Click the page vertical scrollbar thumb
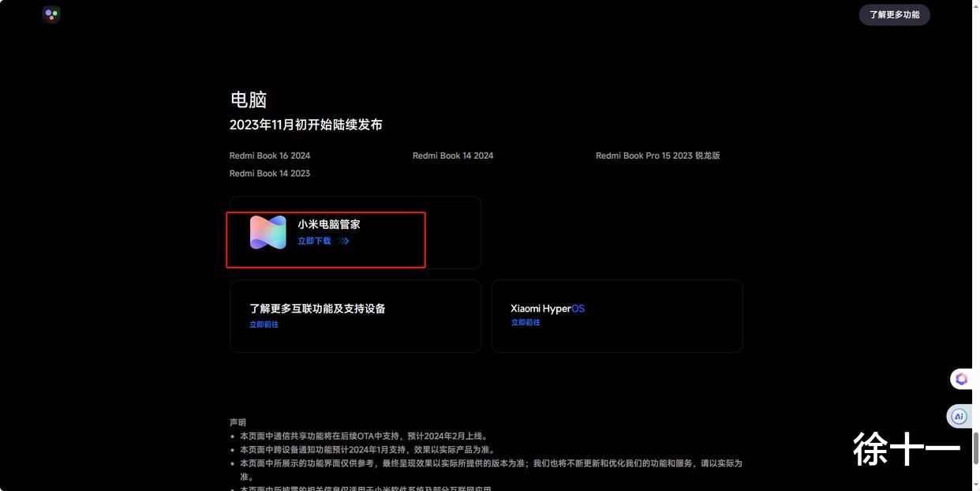The width and height of the screenshot is (980, 491). (975, 449)
